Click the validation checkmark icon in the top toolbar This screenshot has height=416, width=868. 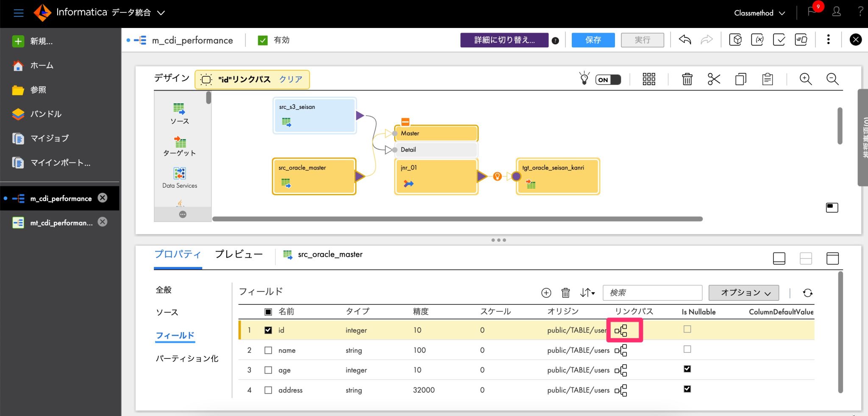click(x=780, y=39)
